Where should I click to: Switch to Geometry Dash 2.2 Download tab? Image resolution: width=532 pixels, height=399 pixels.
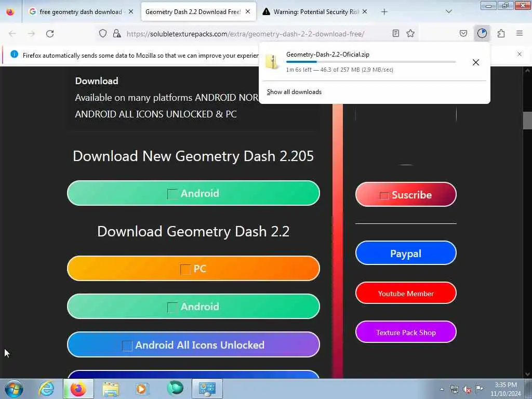pos(198,12)
